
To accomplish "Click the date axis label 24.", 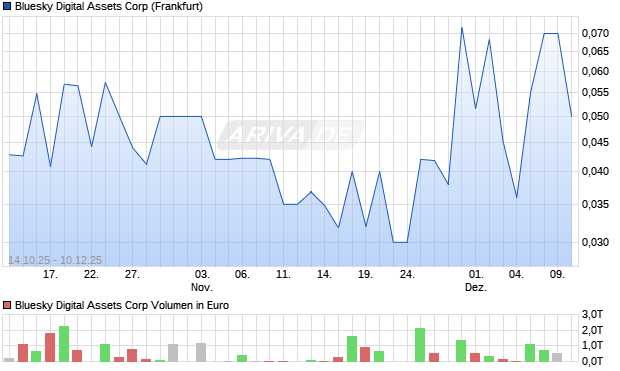I will tap(407, 274).
